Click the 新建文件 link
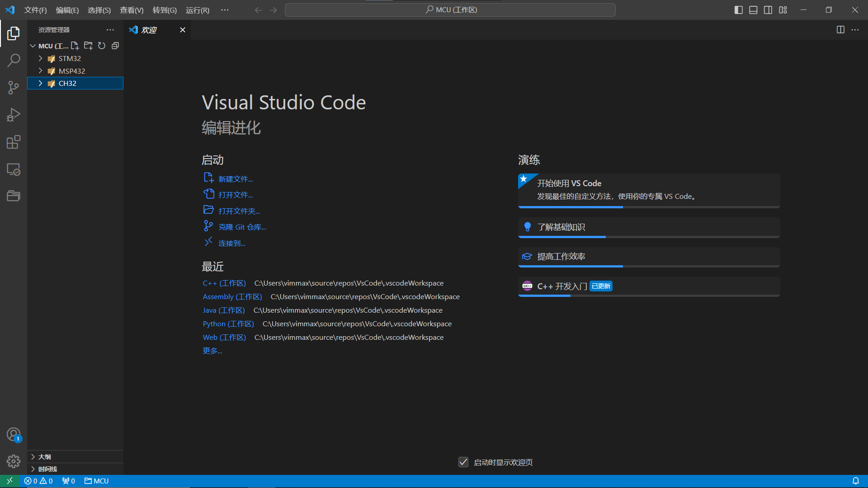This screenshot has height=488, width=868. coord(235,179)
